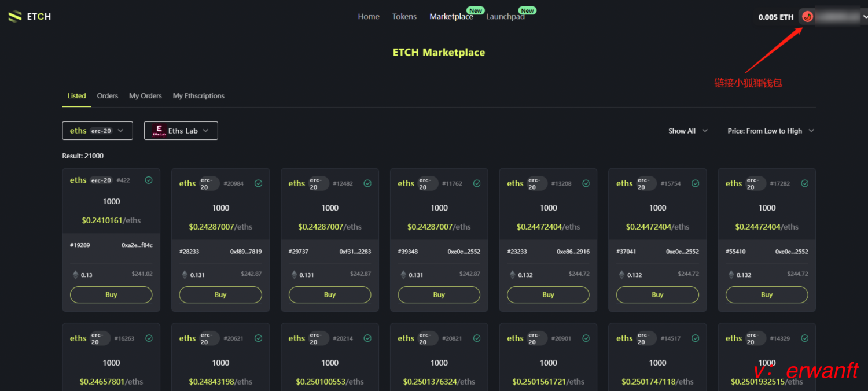Click the wallet avatar icon
The width and height of the screenshot is (868, 391).
click(808, 17)
